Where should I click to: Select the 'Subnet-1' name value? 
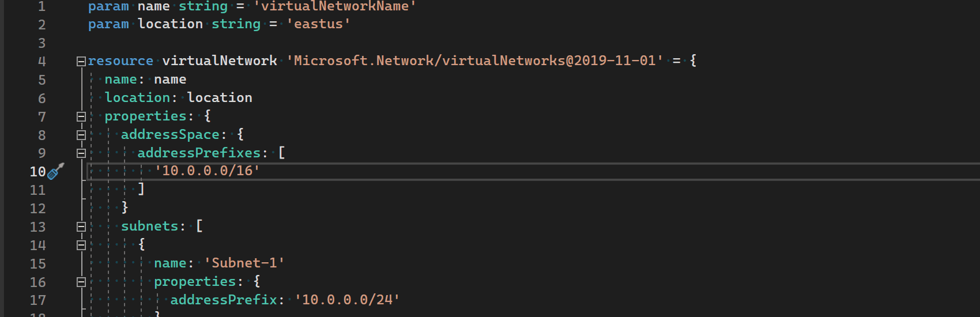tap(244, 263)
